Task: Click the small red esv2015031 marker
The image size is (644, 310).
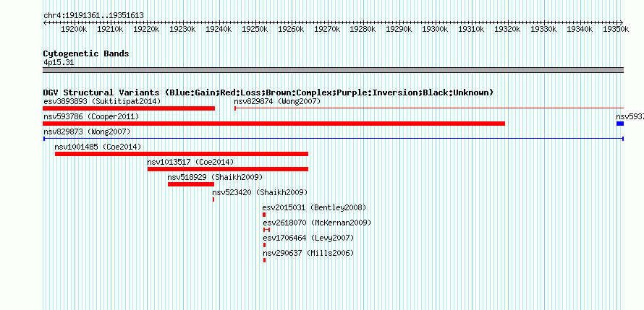Action: click(265, 215)
